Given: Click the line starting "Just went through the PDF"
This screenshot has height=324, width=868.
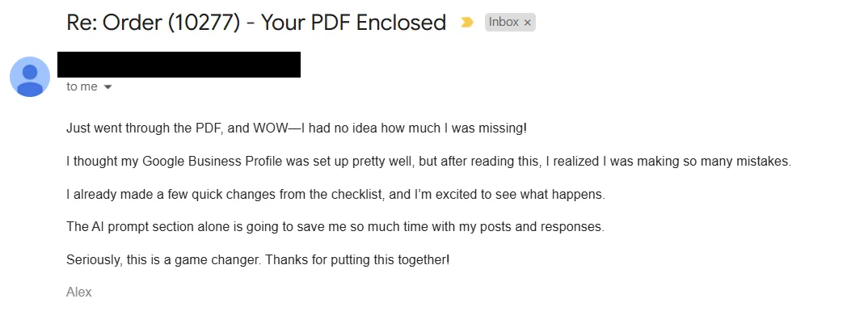Looking at the screenshot, I should pyautogui.click(x=297, y=128).
